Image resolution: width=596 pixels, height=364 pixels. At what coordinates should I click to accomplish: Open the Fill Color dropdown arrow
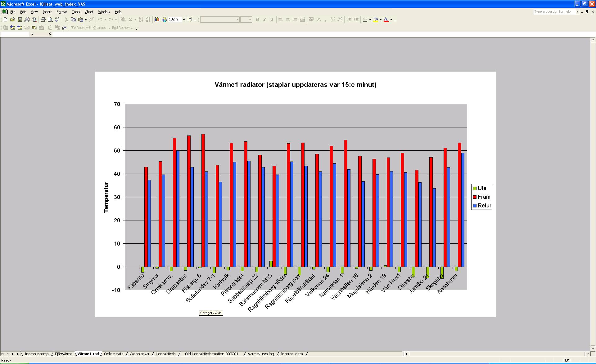(x=381, y=20)
